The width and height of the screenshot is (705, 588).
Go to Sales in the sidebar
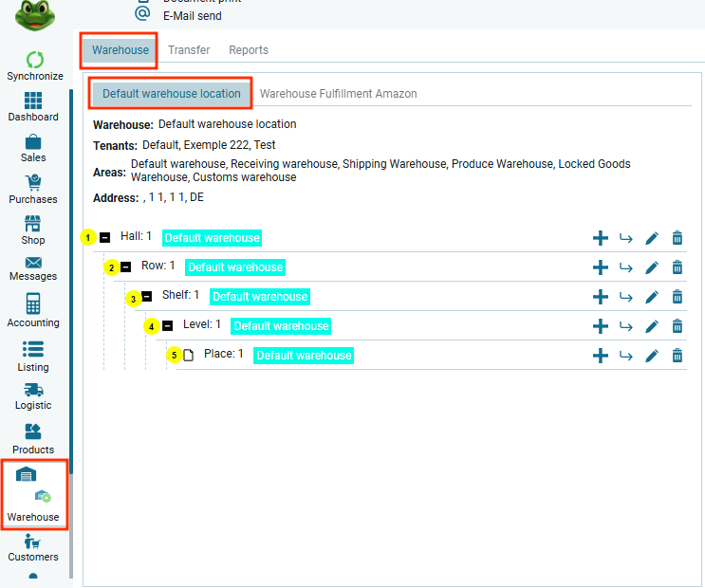pos(33,143)
